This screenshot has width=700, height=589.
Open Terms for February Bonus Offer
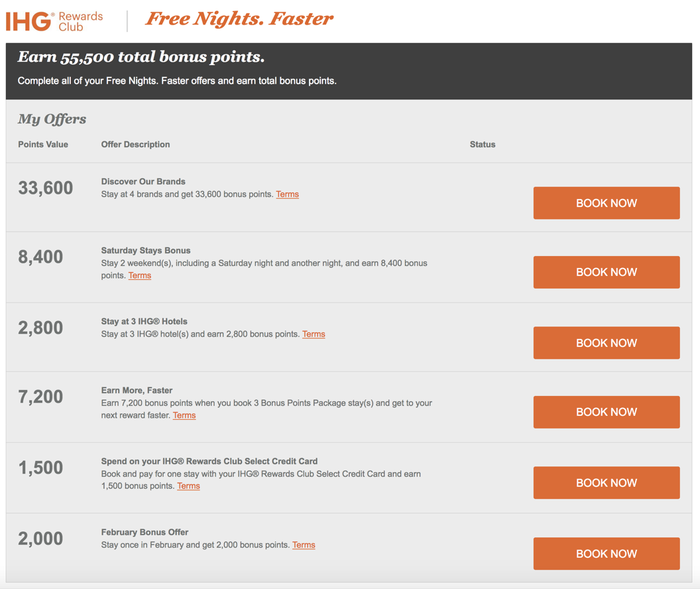click(304, 545)
